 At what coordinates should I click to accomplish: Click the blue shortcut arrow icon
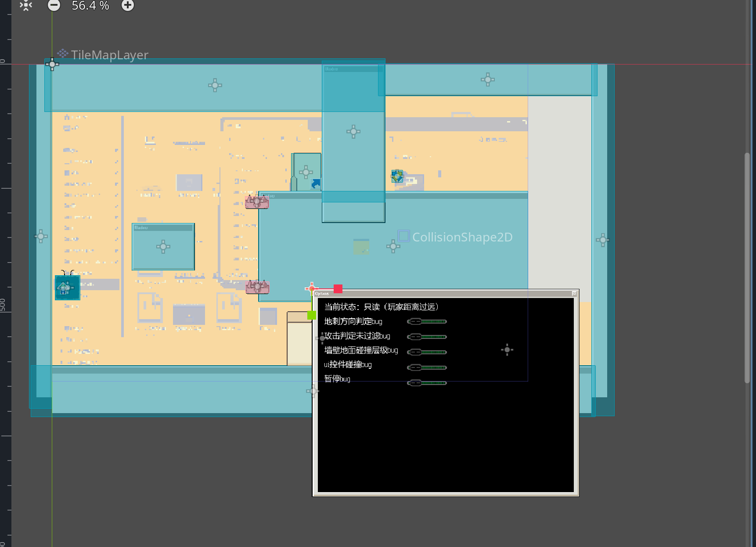(315, 184)
